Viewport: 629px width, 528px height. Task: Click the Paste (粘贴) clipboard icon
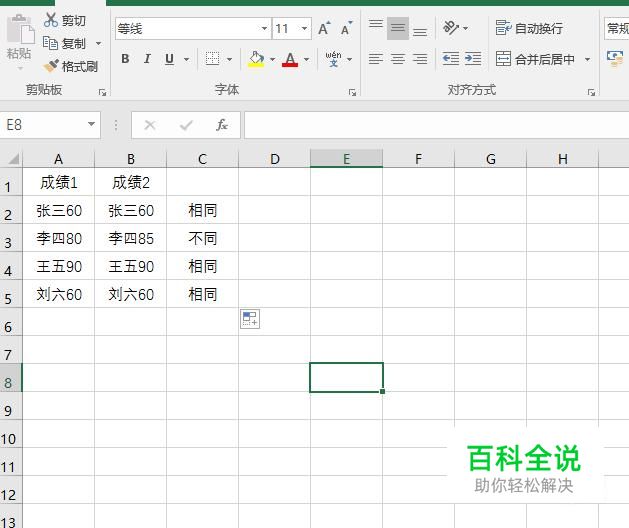(x=20, y=29)
